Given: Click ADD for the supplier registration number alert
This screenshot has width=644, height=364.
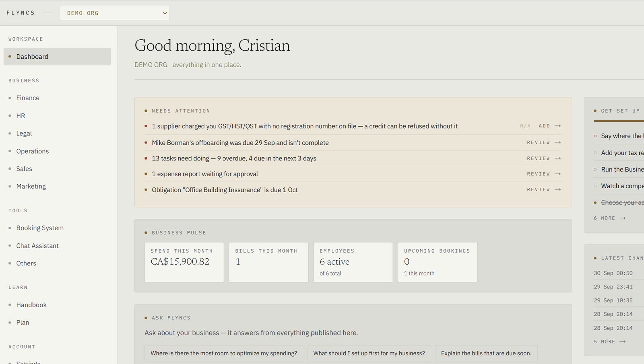Looking at the screenshot, I should 544,126.
